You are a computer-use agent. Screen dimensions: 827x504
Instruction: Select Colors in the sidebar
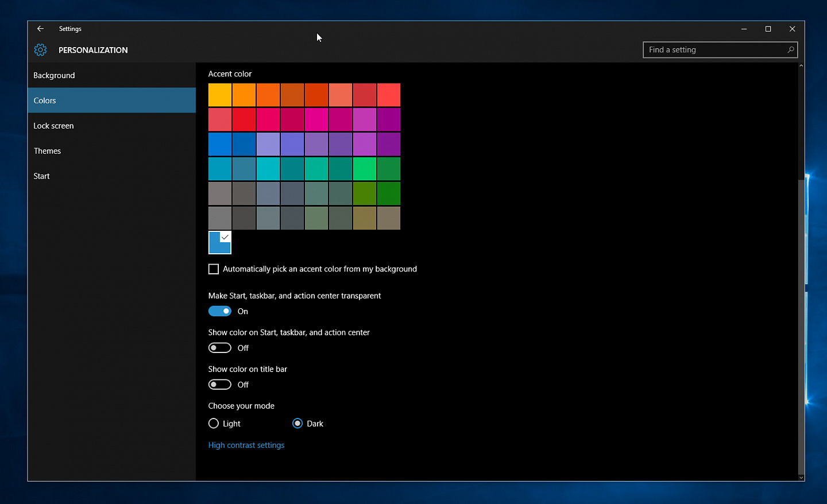[x=111, y=100]
